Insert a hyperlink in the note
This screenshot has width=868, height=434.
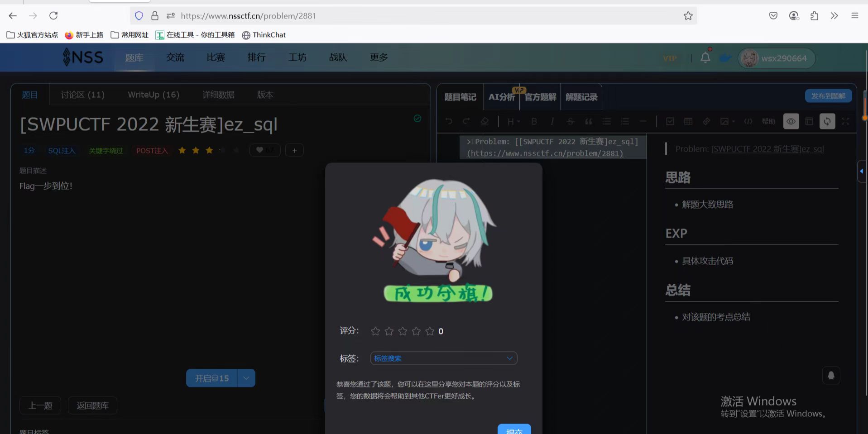(x=706, y=121)
